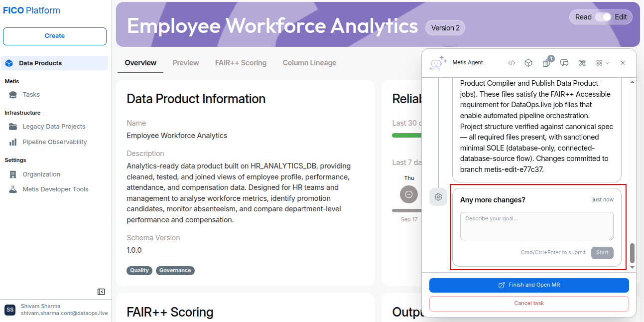Click the Metis Agent robot avatar

[438, 63]
